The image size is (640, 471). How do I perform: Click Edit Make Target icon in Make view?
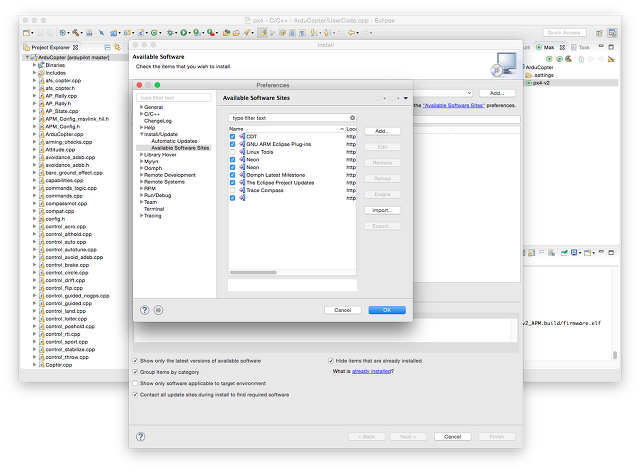tap(559, 59)
